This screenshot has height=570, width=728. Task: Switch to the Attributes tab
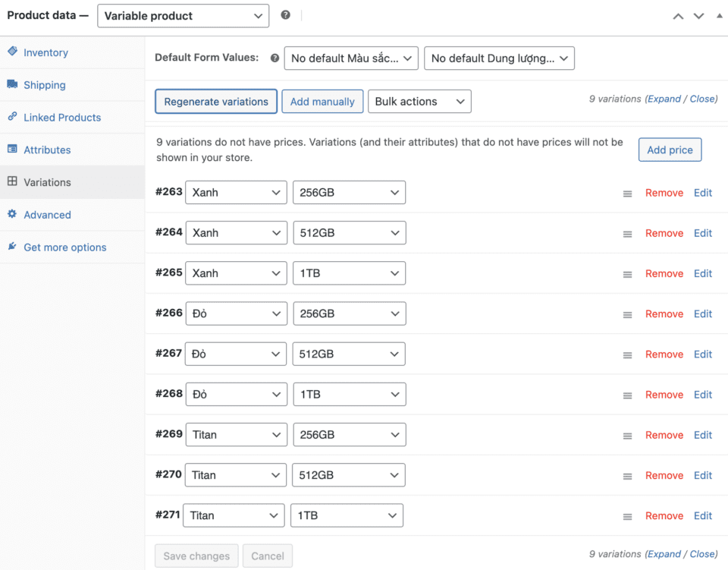(72, 150)
